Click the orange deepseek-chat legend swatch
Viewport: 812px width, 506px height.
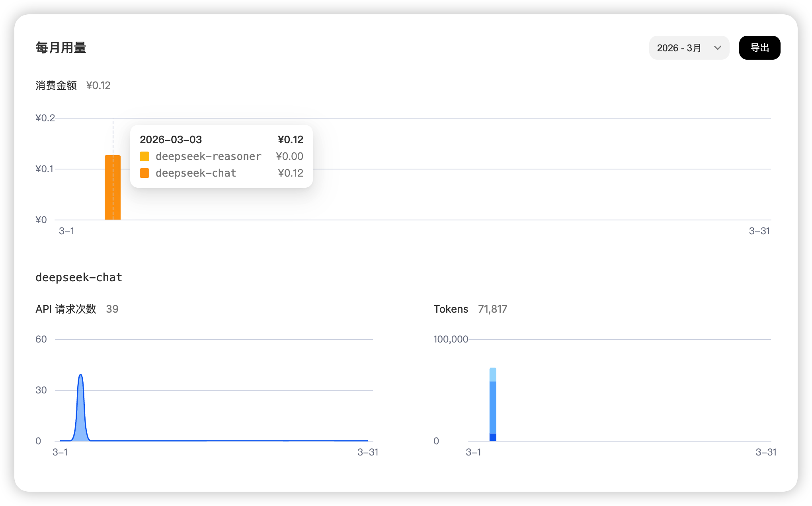(x=144, y=173)
